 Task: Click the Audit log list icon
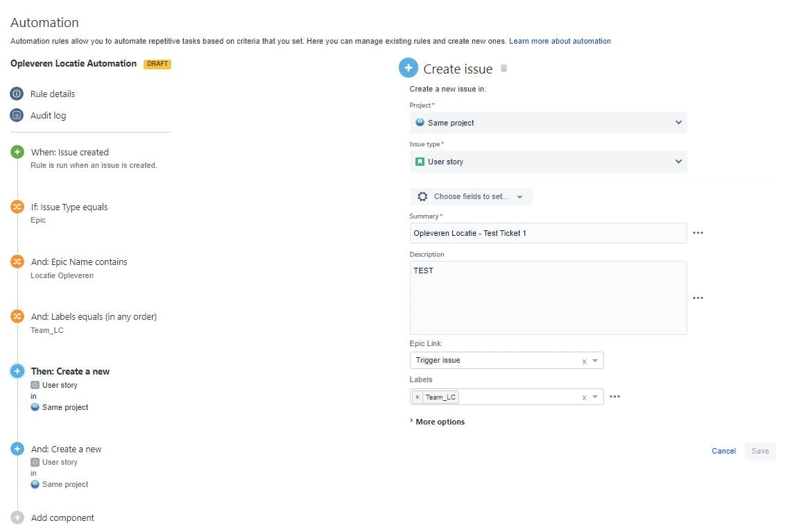point(17,115)
